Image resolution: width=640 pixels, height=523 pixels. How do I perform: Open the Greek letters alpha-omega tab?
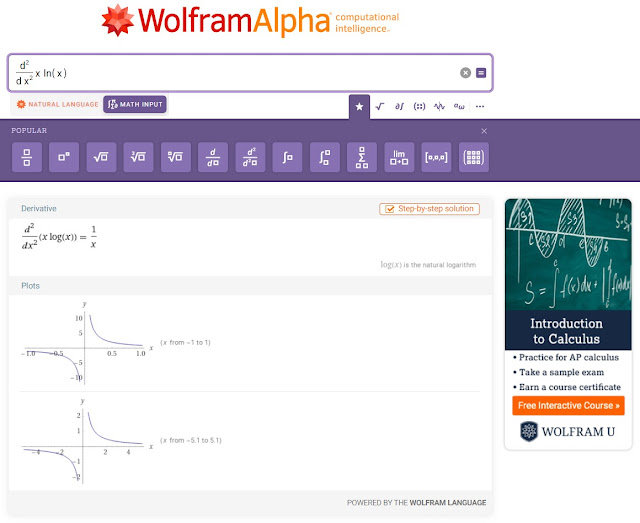pos(459,107)
